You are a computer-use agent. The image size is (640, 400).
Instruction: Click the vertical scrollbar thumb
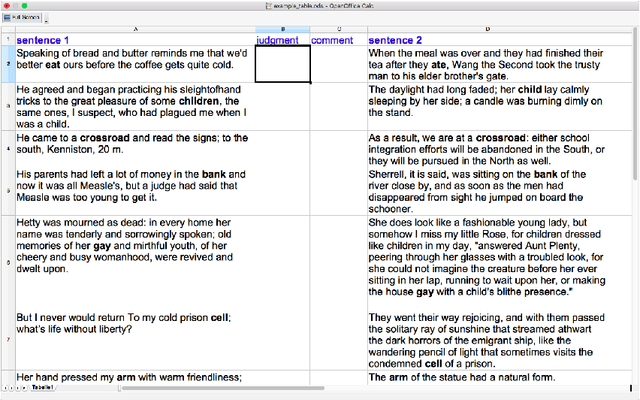tap(635, 104)
